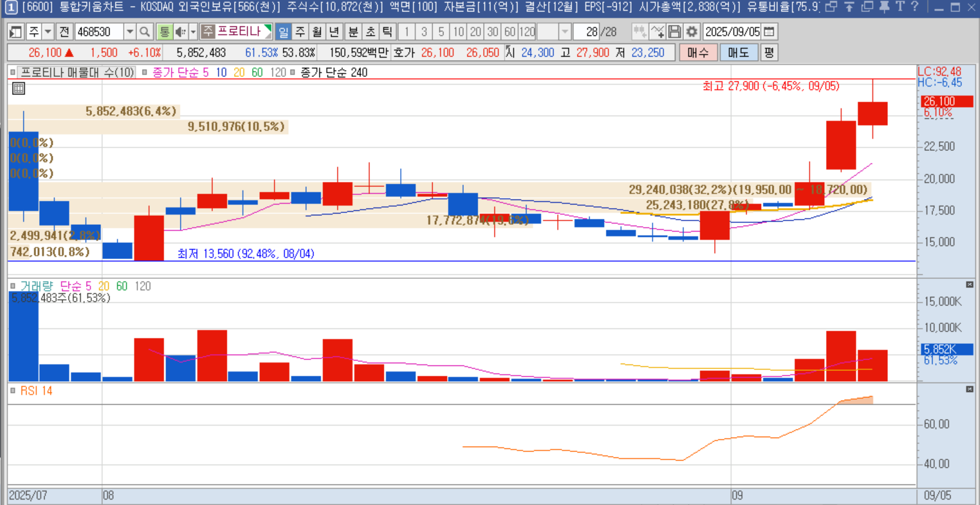
Task: Click the window number 1 icon
Action: coord(11,7)
